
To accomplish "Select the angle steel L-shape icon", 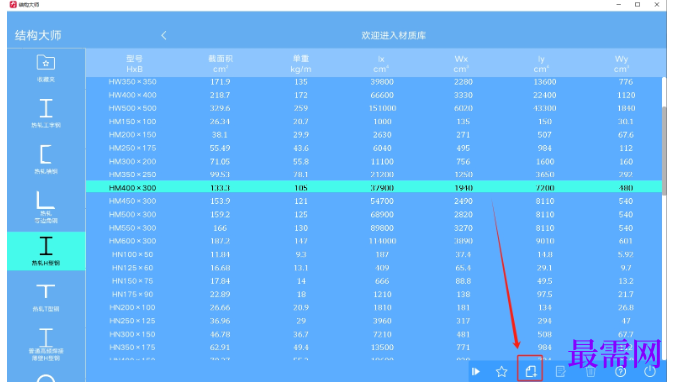I will pyautogui.click(x=46, y=206).
